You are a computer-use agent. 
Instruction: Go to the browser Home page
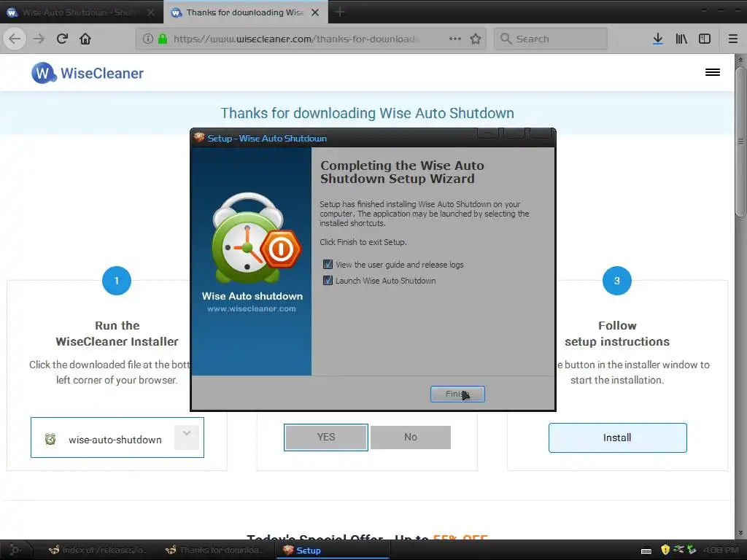click(x=85, y=39)
